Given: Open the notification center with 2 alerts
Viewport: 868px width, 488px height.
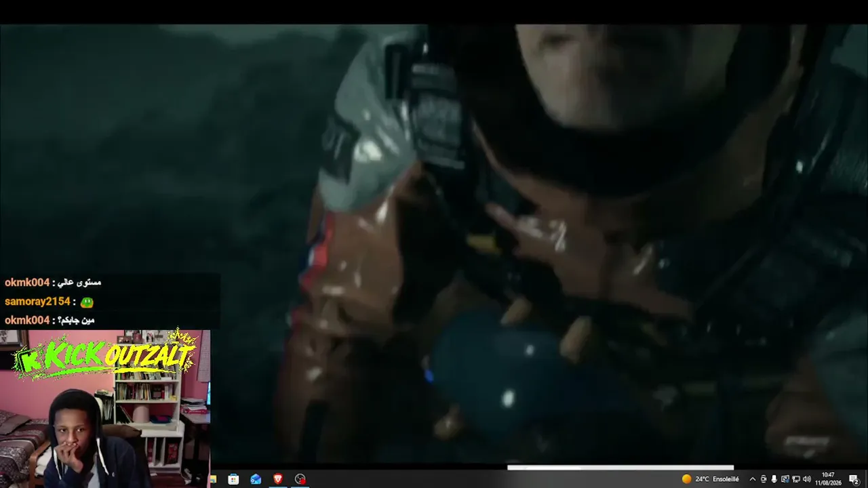Looking at the screenshot, I should (x=854, y=479).
